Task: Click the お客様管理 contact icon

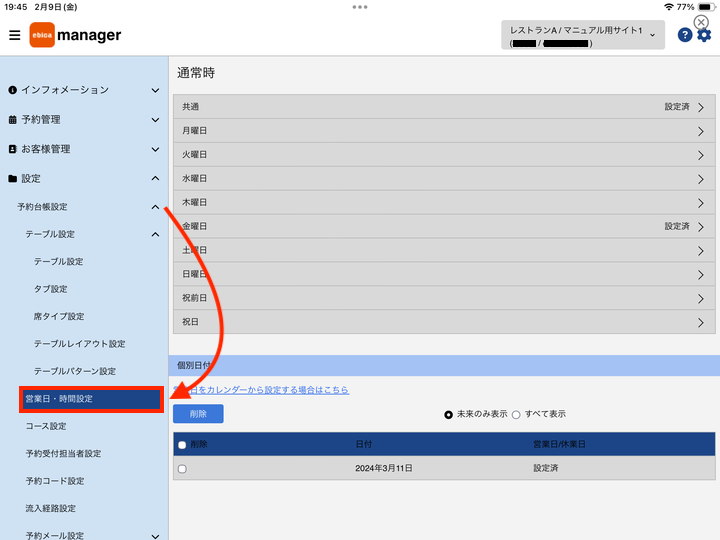Action: pos(13,149)
